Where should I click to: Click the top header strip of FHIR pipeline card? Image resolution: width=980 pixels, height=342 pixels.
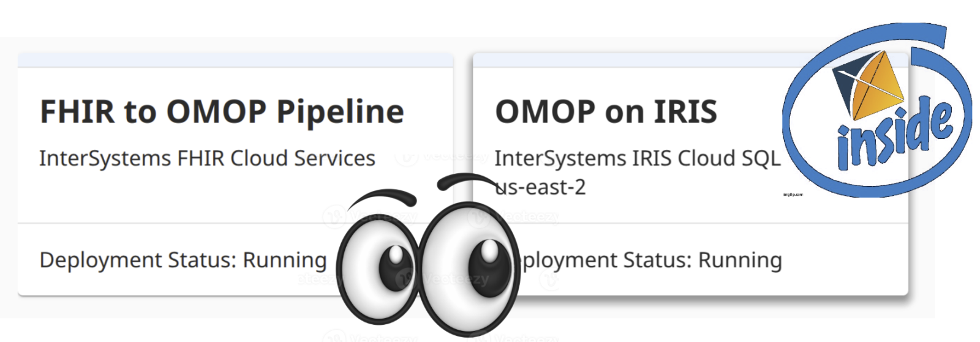(x=235, y=60)
